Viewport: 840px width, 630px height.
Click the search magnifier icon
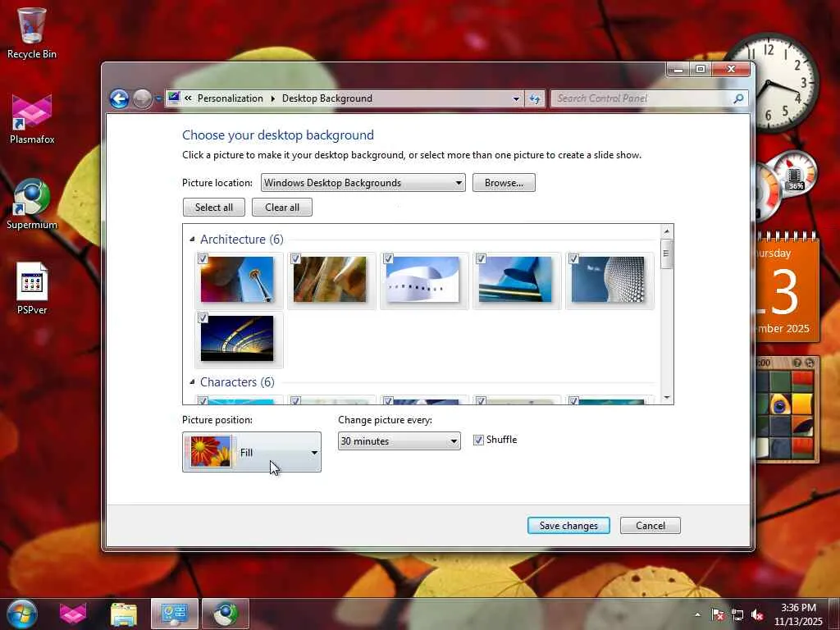pyautogui.click(x=739, y=98)
